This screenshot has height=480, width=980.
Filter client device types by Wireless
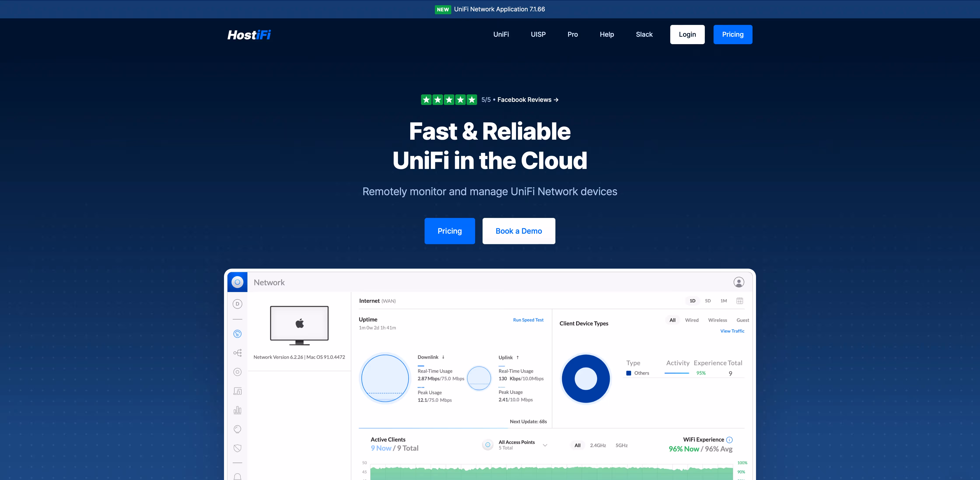(x=717, y=320)
